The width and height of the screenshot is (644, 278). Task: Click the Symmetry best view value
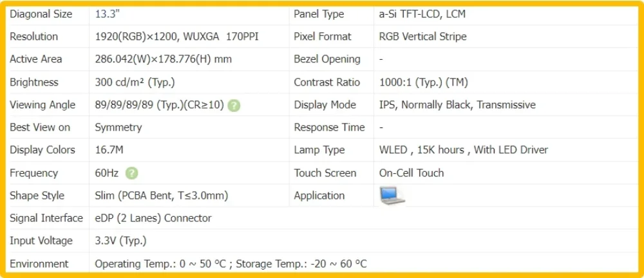click(118, 127)
